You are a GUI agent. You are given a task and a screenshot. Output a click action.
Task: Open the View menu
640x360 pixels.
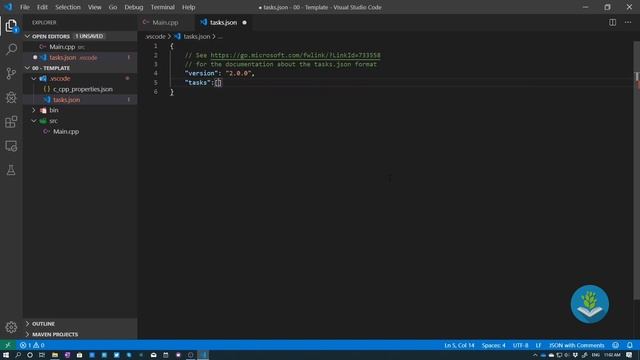tap(94, 7)
